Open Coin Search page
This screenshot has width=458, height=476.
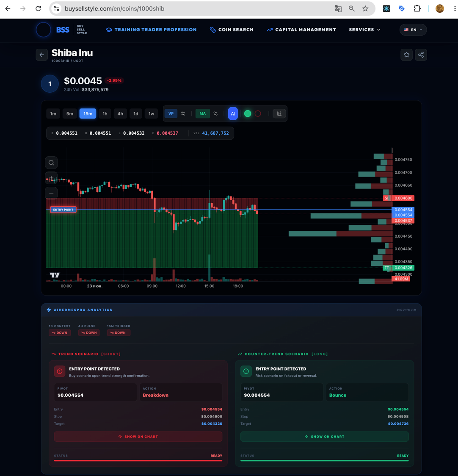point(232,30)
